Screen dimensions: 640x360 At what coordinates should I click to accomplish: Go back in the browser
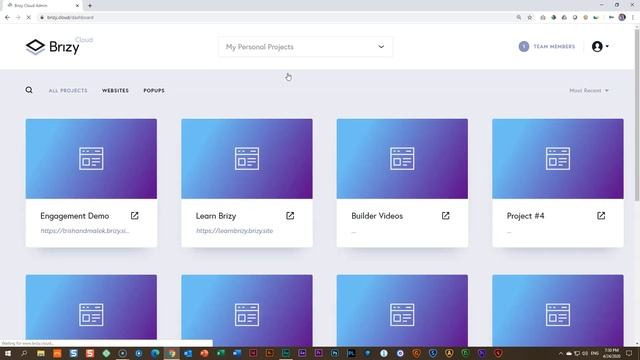[7, 18]
